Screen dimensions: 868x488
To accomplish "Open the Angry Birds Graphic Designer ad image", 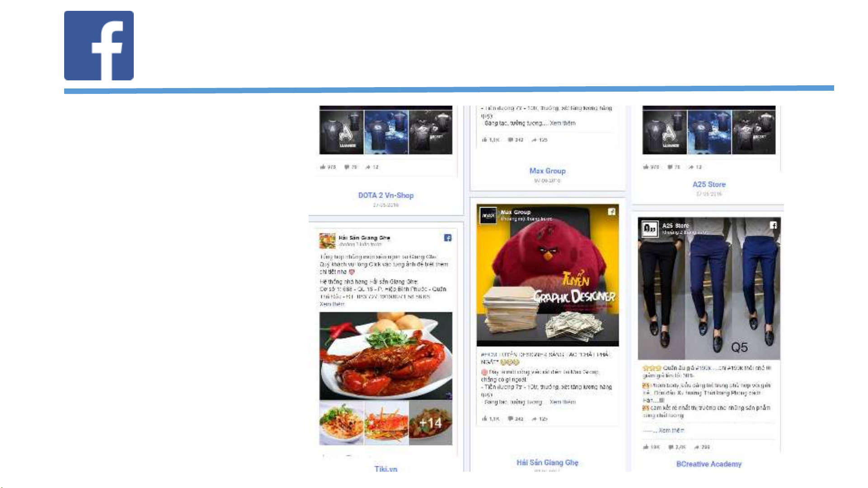I will pyautogui.click(x=548, y=275).
